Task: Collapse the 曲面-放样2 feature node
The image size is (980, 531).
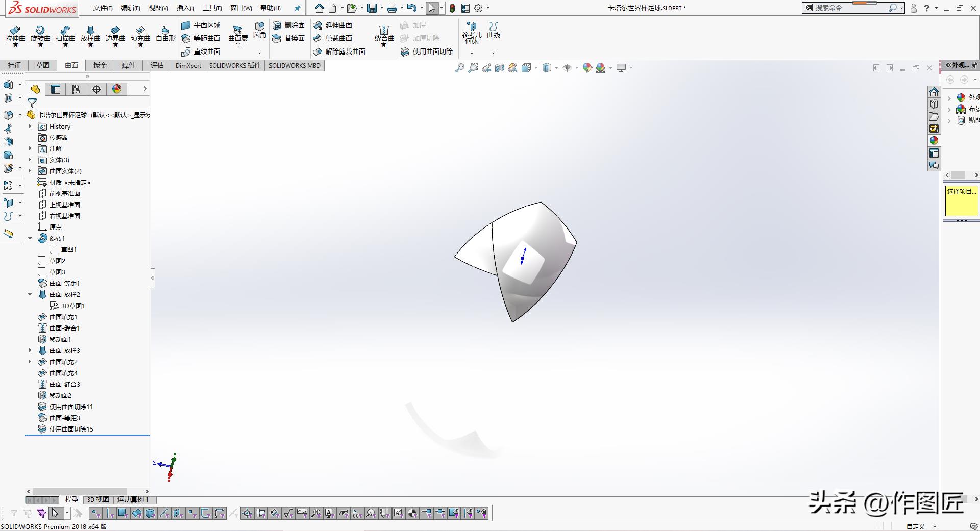Action: 30,294
